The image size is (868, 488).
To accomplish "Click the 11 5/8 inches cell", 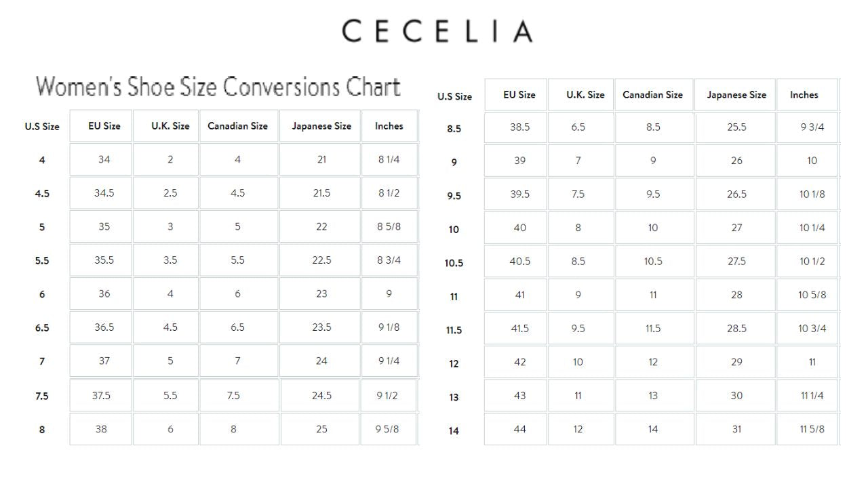I will coord(812,429).
